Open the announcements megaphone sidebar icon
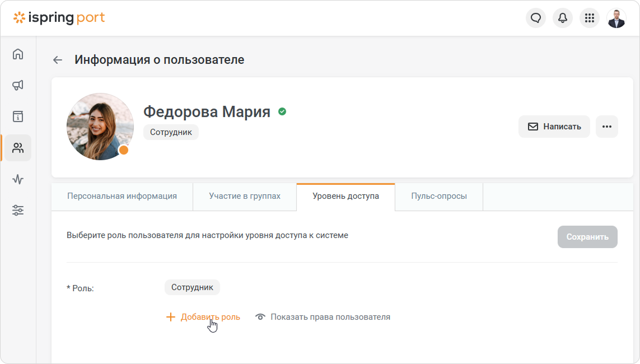The height and width of the screenshot is (364, 640). (18, 85)
